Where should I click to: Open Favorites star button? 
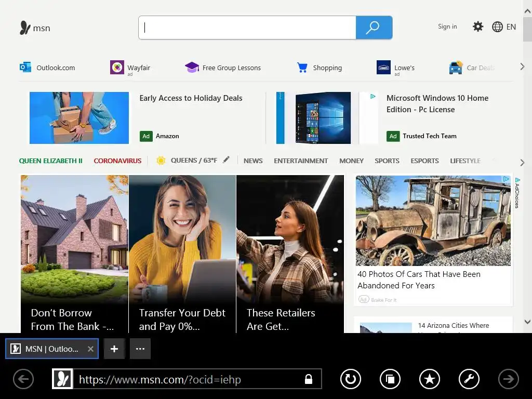pyautogui.click(x=430, y=379)
